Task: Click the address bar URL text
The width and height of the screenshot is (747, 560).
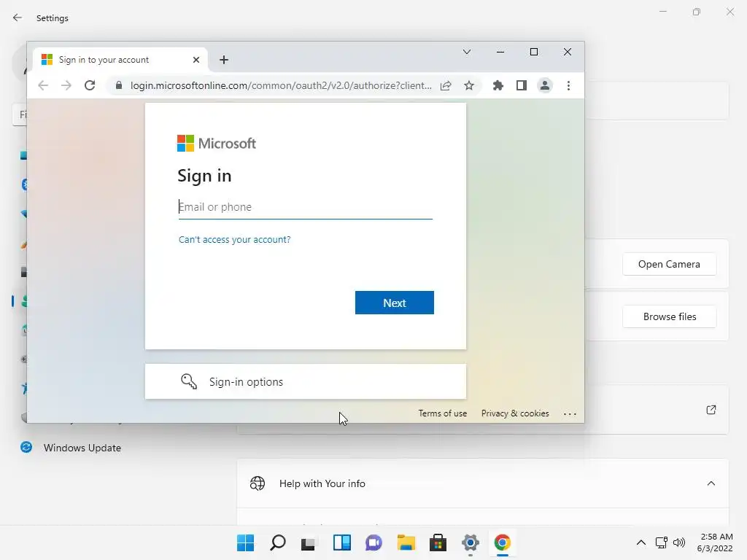Action: coord(281,86)
